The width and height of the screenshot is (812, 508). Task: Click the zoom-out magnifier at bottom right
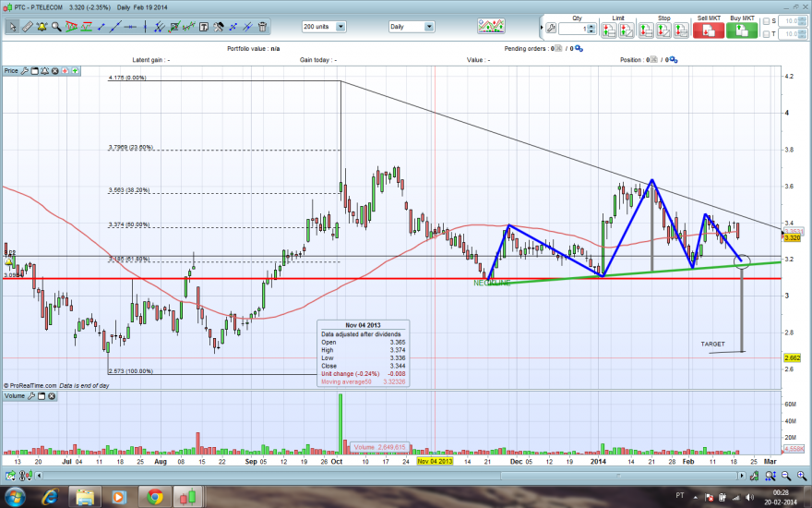click(786, 476)
